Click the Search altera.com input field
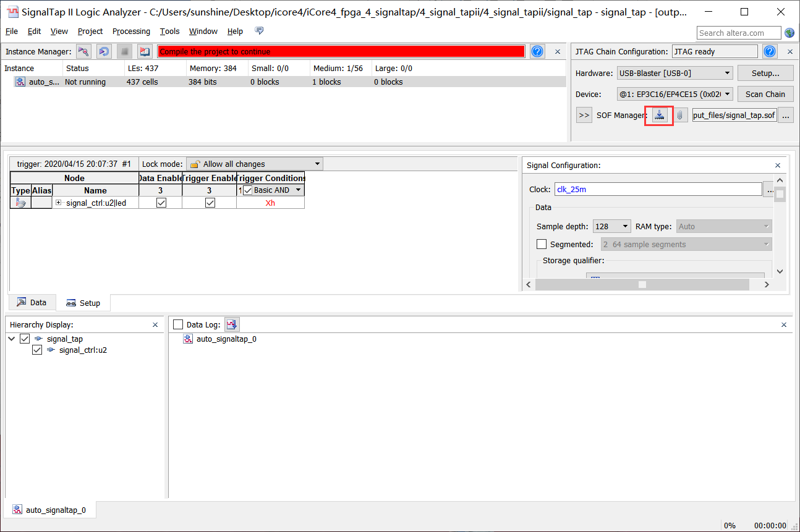 (x=738, y=33)
